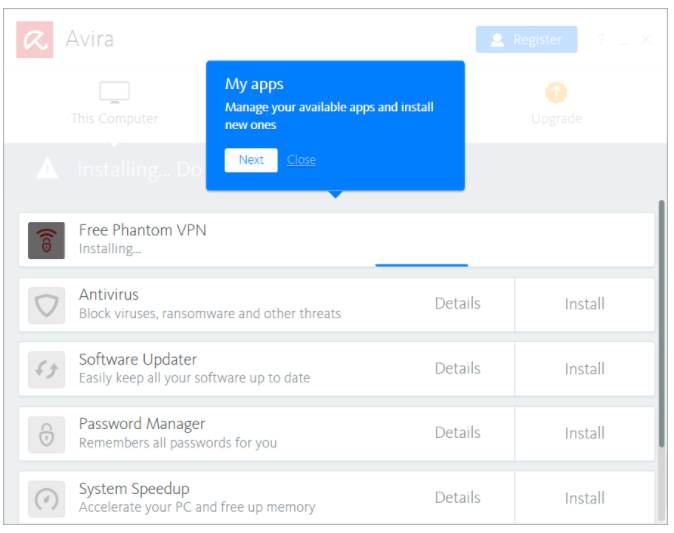This screenshot has width=674, height=533.
Task: Click the System Speedup gauge icon
Action: 46,499
